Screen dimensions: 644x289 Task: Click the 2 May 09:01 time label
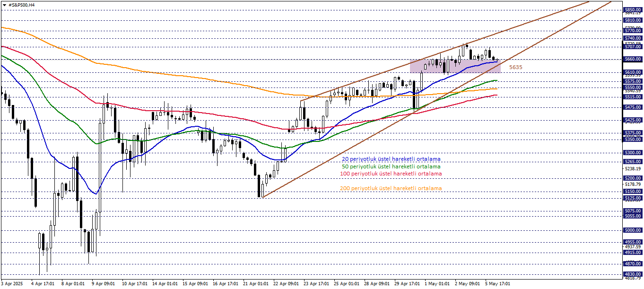pyautogui.click(x=467, y=284)
